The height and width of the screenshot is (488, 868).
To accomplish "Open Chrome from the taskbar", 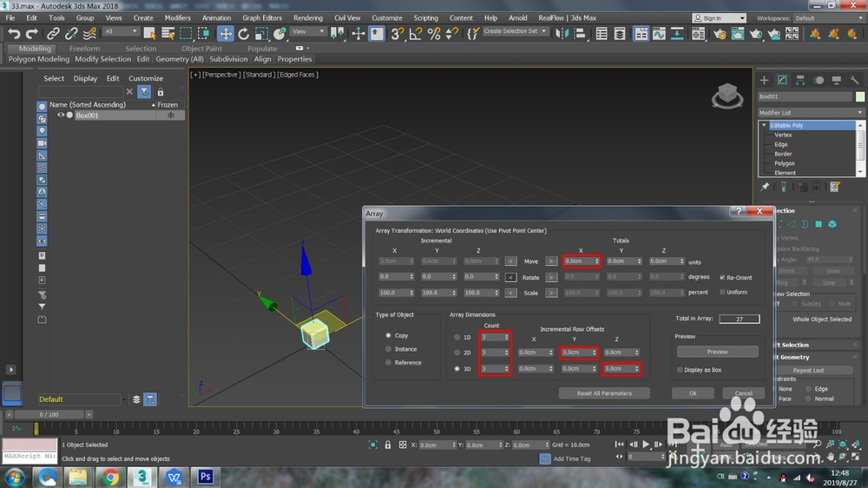I will 110,477.
